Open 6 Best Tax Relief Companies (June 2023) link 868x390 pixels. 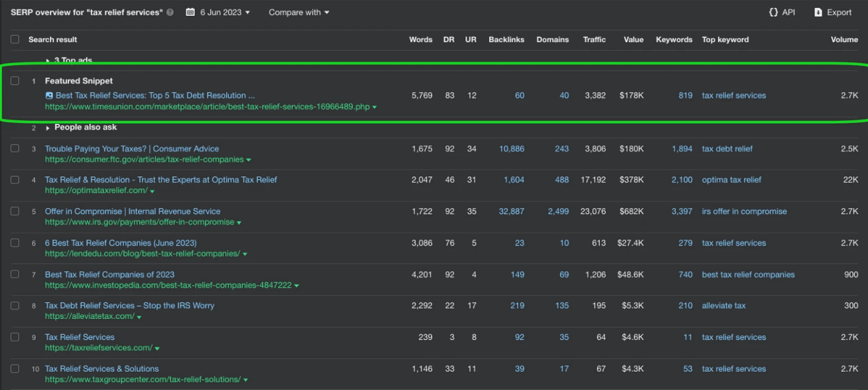point(120,243)
